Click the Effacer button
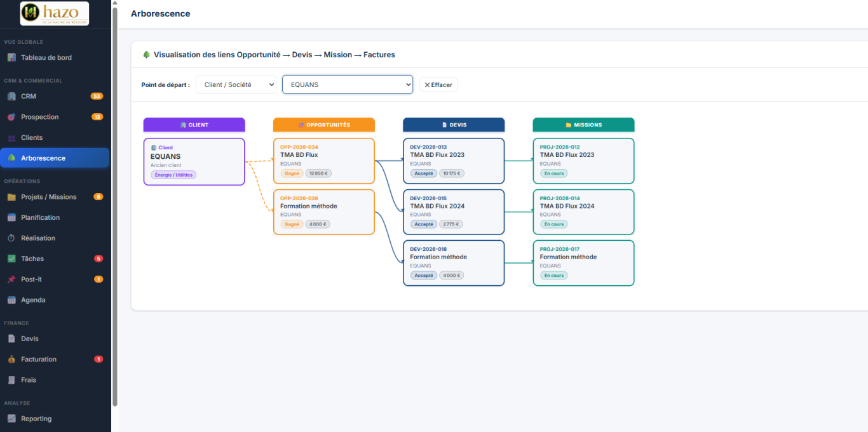This screenshot has width=868, height=432. (x=438, y=84)
